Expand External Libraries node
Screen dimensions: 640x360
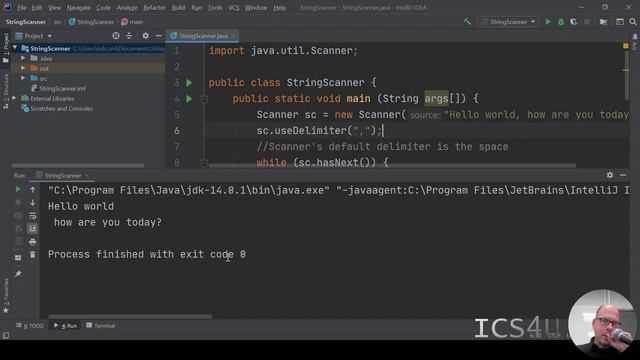[x=15, y=98]
